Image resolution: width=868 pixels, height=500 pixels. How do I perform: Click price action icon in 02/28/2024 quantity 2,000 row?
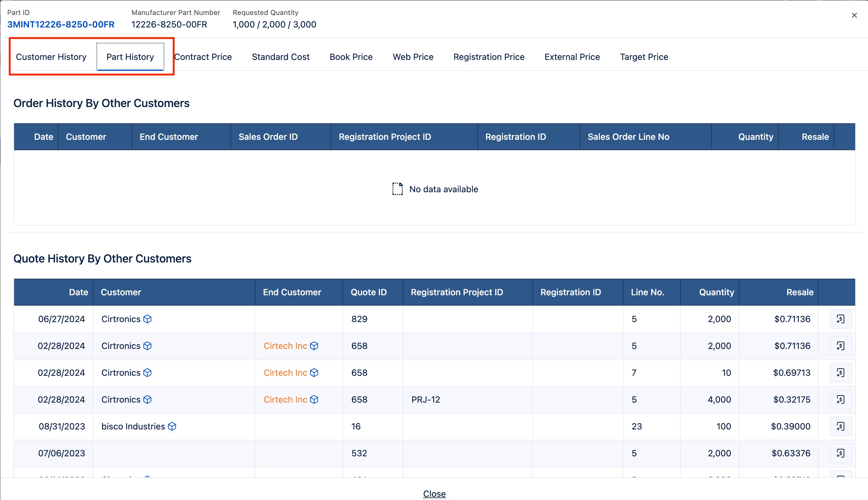point(841,346)
